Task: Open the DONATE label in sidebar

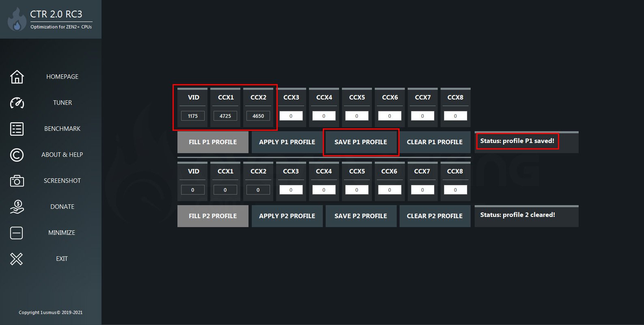Action: 62,207
